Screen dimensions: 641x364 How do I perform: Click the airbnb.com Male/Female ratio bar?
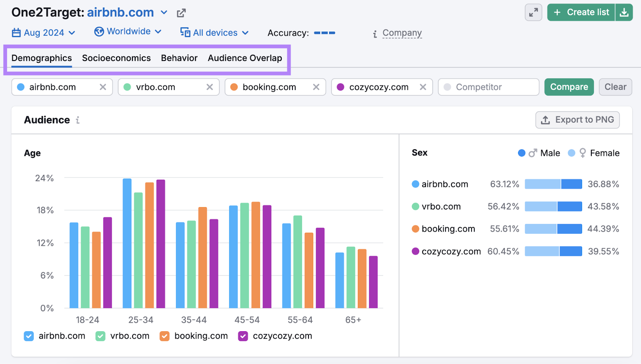pyautogui.click(x=553, y=184)
